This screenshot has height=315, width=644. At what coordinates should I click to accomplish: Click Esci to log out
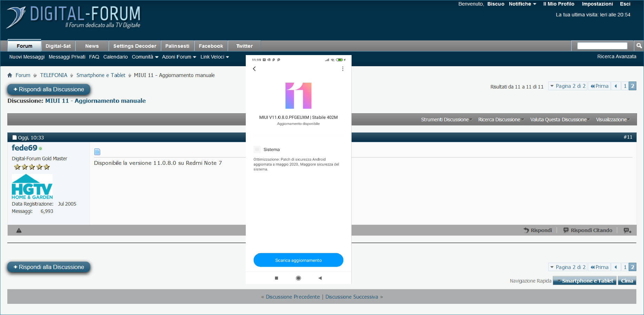pos(625,4)
